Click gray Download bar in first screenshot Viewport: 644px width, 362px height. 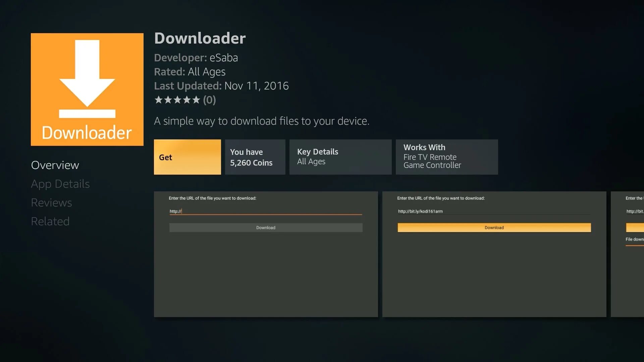coord(266,228)
